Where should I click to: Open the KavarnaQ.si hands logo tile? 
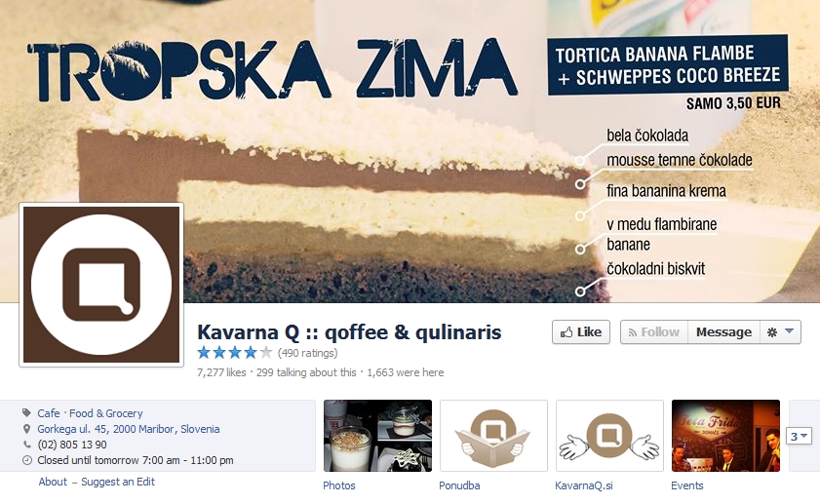(609, 436)
